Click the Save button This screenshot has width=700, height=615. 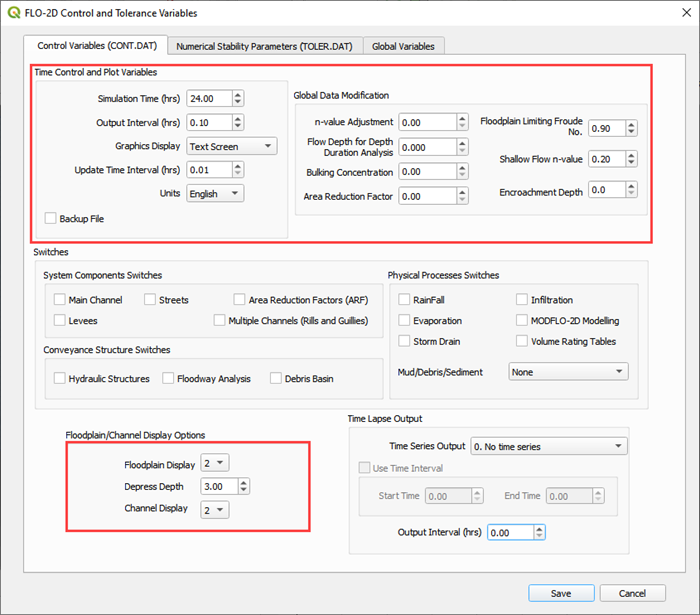(560, 593)
